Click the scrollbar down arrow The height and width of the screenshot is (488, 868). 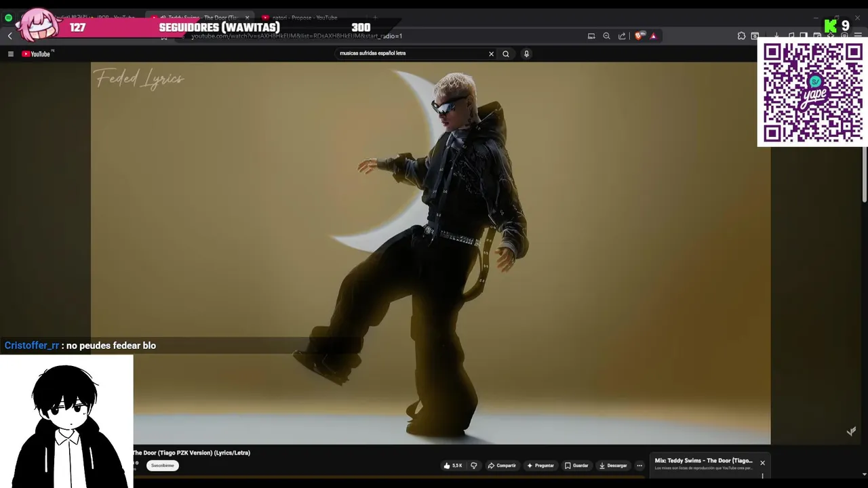pyautogui.click(x=865, y=474)
